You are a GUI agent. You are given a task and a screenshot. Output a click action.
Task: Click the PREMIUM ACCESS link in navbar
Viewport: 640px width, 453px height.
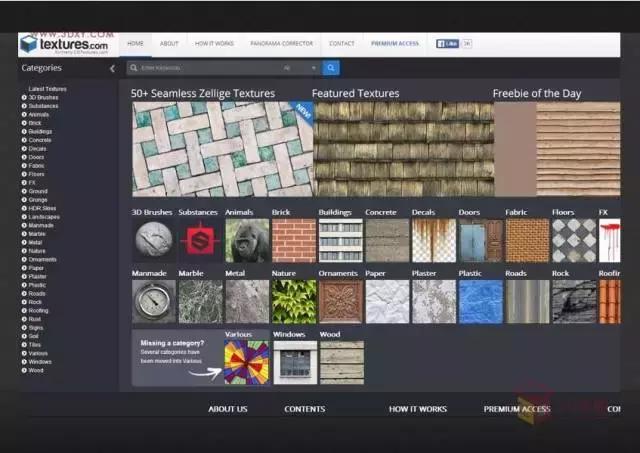[394, 44]
